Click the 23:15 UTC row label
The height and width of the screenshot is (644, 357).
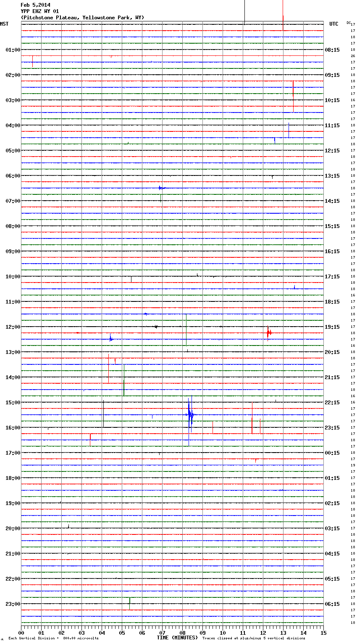(332, 427)
